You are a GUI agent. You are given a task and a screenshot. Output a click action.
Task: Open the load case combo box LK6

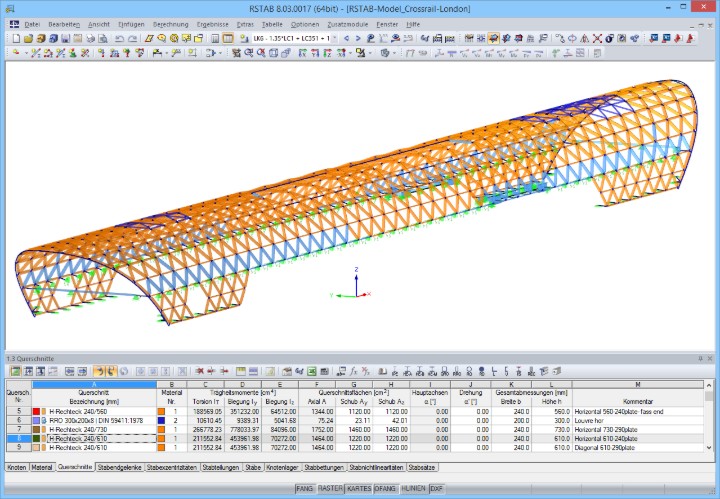click(x=294, y=39)
